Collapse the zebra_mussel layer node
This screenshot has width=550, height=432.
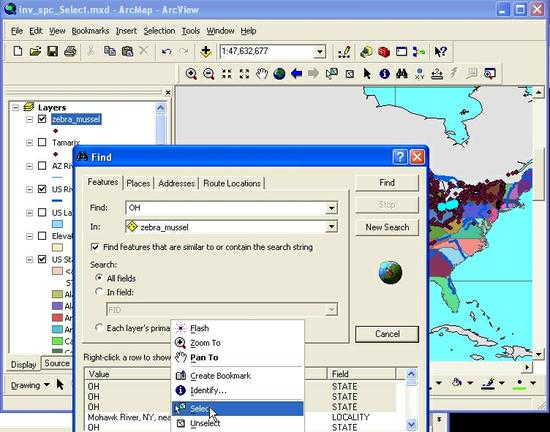pyautogui.click(x=29, y=119)
